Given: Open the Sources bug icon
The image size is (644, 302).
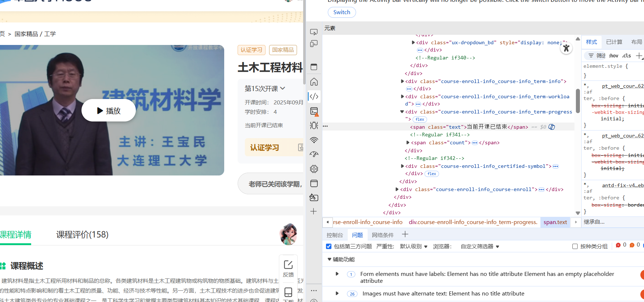Looking at the screenshot, I should pos(314,125).
